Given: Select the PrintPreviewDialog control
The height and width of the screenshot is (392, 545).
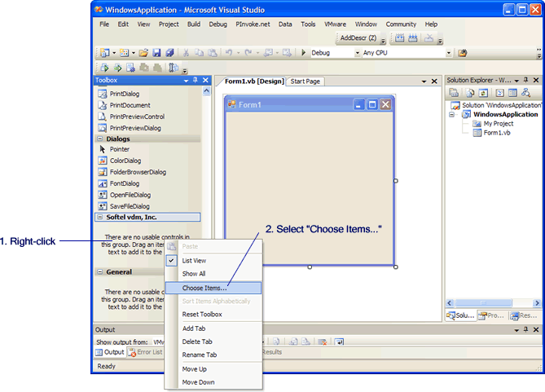Looking at the screenshot, I should pos(135,128).
